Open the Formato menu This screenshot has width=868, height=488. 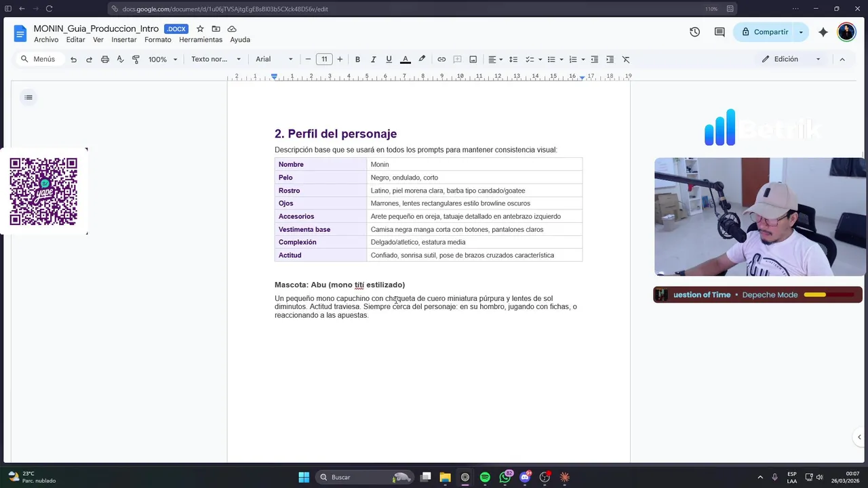(158, 40)
